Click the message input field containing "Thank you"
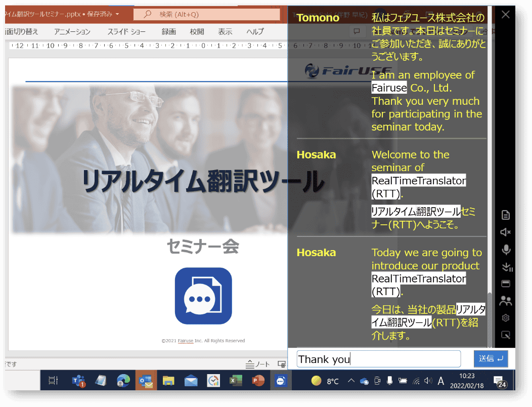Image resolution: width=532 pixels, height=407 pixels. point(379,359)
